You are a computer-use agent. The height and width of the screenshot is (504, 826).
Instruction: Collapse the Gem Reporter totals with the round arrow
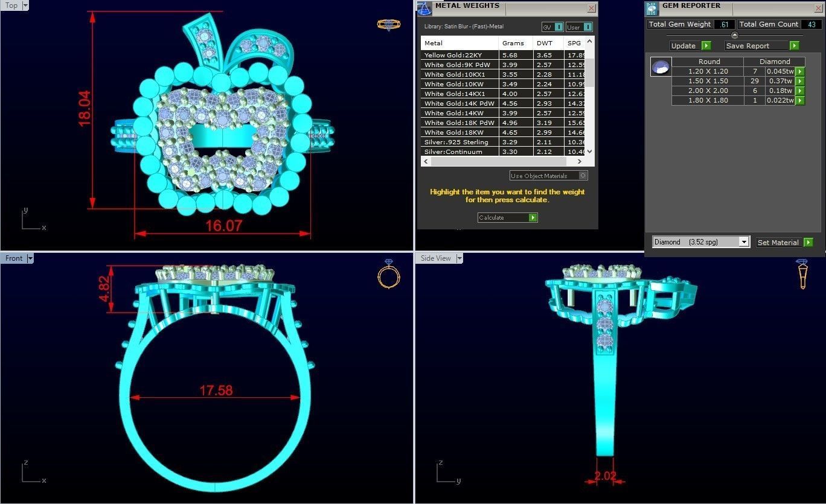[734, 35]
